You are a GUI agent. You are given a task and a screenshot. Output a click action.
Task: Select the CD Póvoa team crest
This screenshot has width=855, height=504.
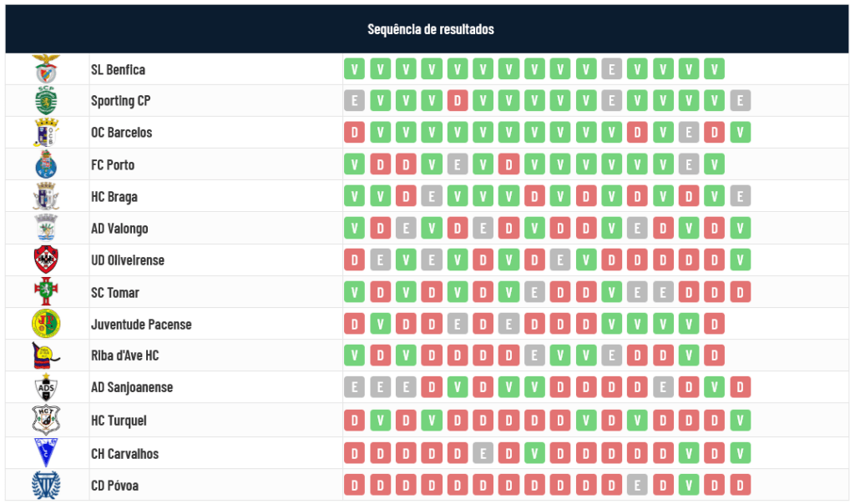(46, 486)
